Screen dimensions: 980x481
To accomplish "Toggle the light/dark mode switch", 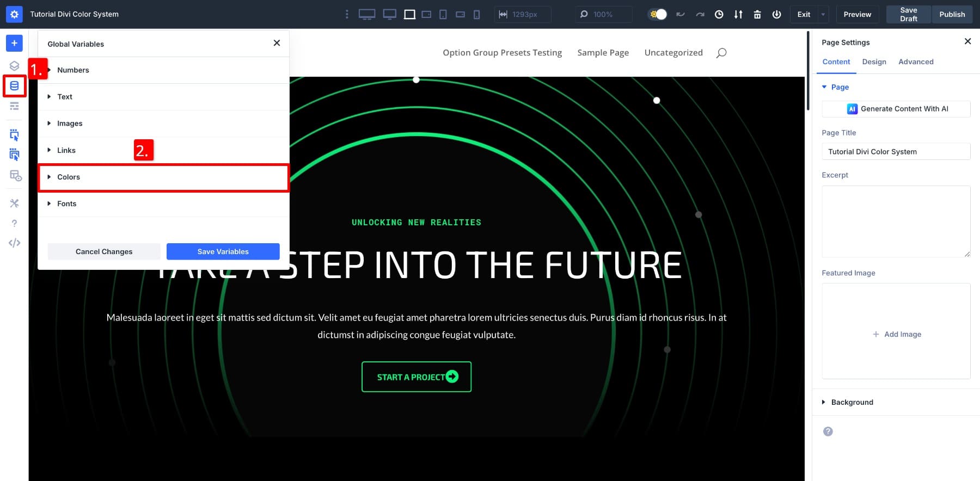I will point(658,15).
